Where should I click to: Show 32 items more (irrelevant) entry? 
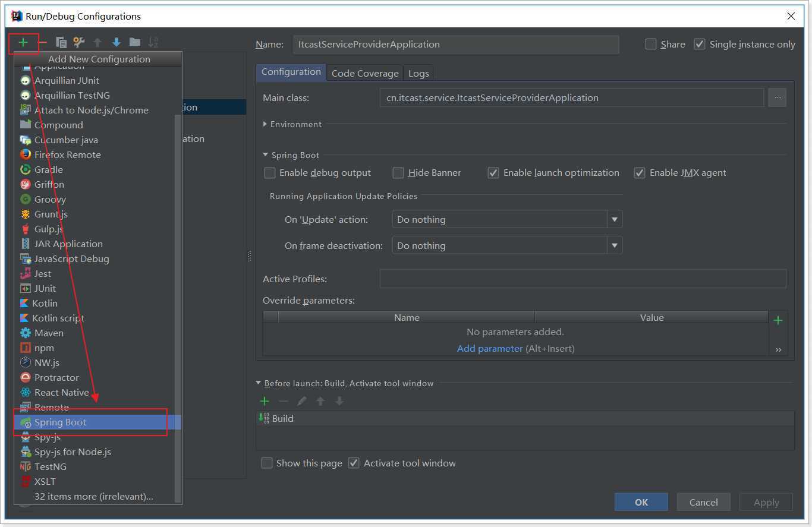[x=95, y=496]
